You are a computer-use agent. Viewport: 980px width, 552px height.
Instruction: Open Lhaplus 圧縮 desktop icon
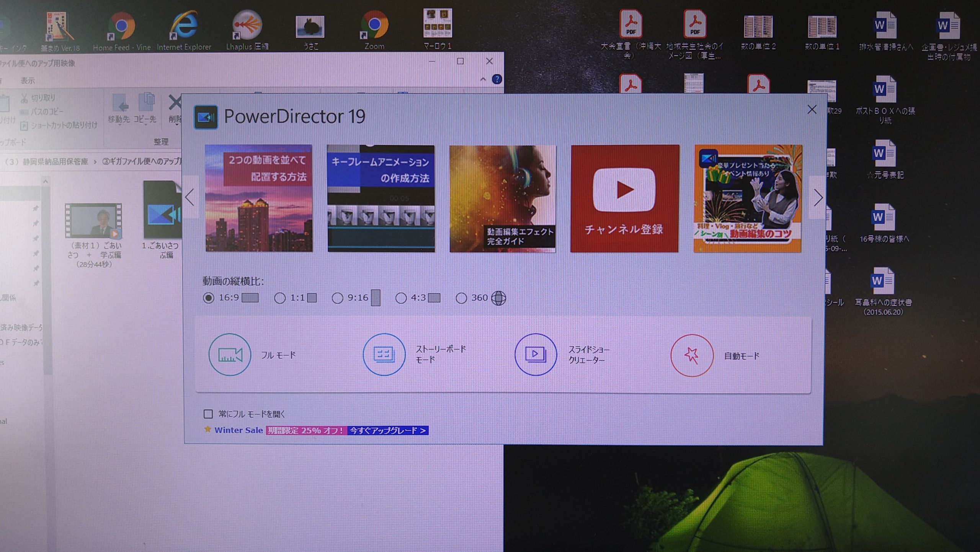[x=247, y=31]
